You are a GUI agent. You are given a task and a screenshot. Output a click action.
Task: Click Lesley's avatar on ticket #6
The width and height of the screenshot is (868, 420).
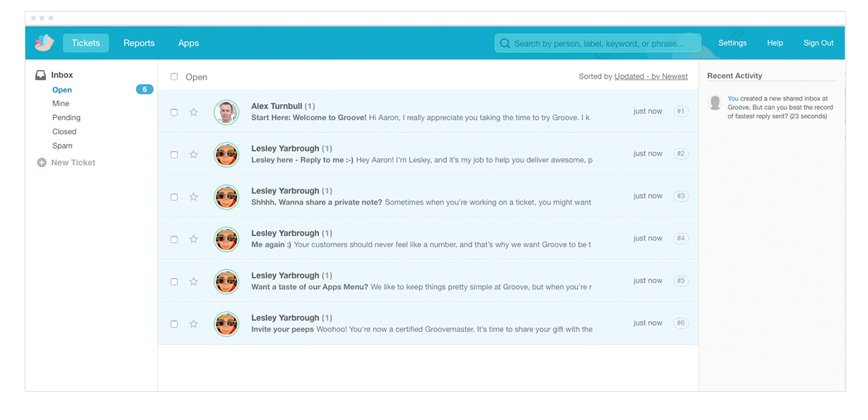226,324
